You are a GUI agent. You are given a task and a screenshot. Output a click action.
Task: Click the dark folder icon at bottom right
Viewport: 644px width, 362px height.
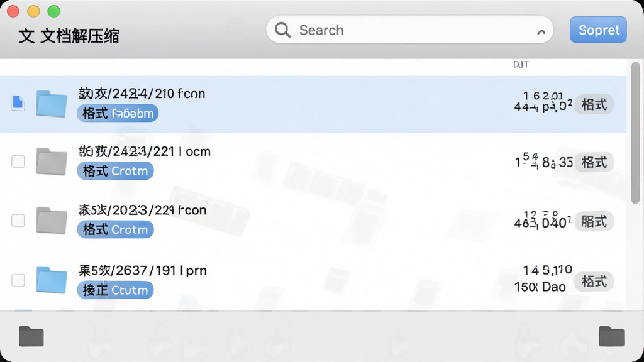pyautogui.click(x=611, y=336)
